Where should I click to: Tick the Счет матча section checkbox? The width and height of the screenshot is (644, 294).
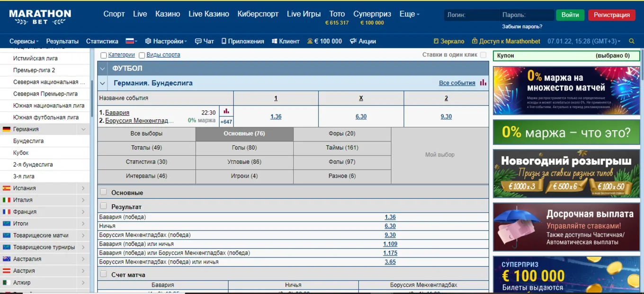tap(103, 274)
